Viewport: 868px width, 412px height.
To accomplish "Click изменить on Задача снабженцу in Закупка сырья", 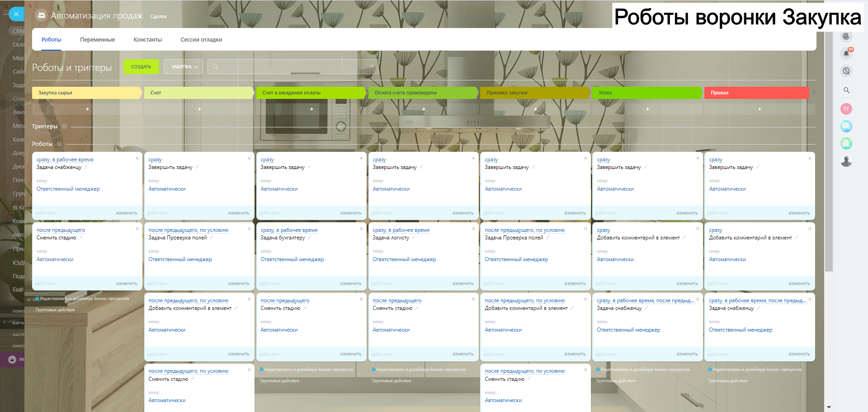I will click(x=127, y=213).
